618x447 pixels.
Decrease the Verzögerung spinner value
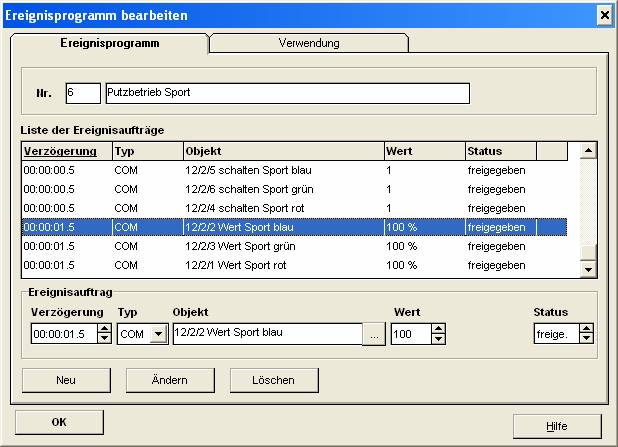click(104, 340)
